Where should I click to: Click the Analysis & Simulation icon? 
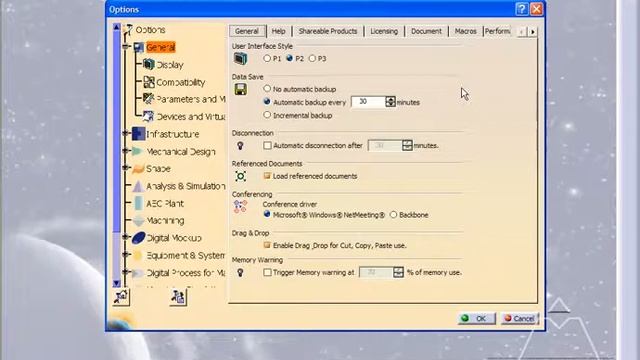click(138, 186)
